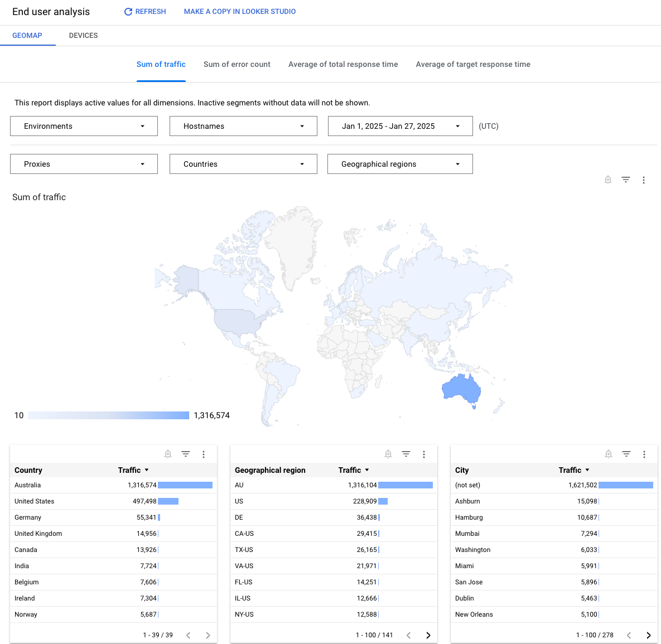Open the alert bell icon above the map
The image size is (661, 644).
point(608,180)
